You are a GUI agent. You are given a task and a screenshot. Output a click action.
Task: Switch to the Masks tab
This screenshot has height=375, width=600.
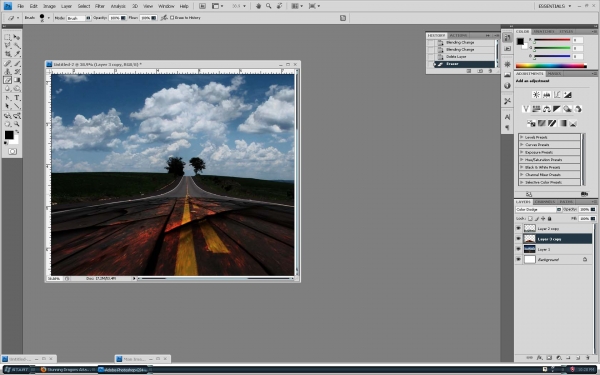click(554, 73)
